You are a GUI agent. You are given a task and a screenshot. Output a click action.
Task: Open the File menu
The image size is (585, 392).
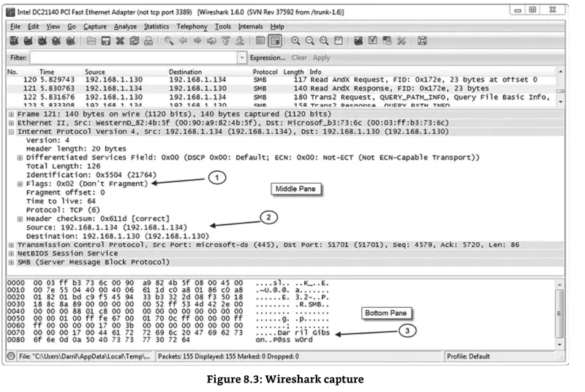(x=15, y=26)
